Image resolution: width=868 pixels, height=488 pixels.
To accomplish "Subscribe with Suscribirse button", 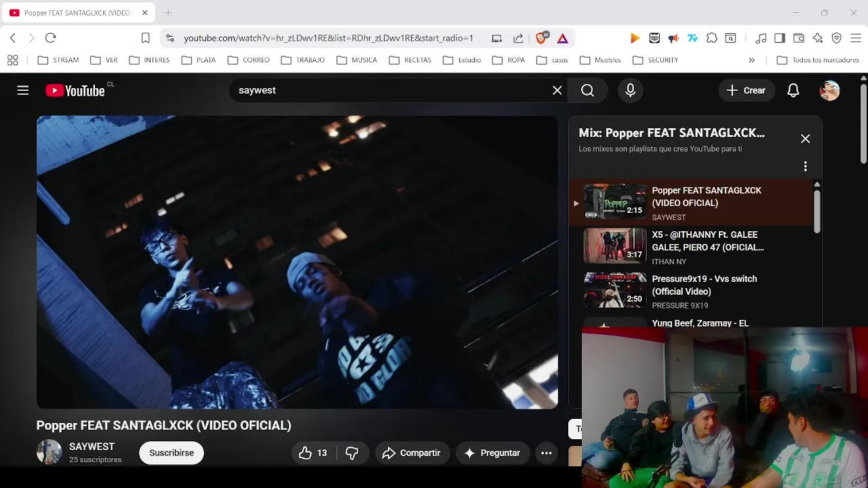I will (172, 453).
